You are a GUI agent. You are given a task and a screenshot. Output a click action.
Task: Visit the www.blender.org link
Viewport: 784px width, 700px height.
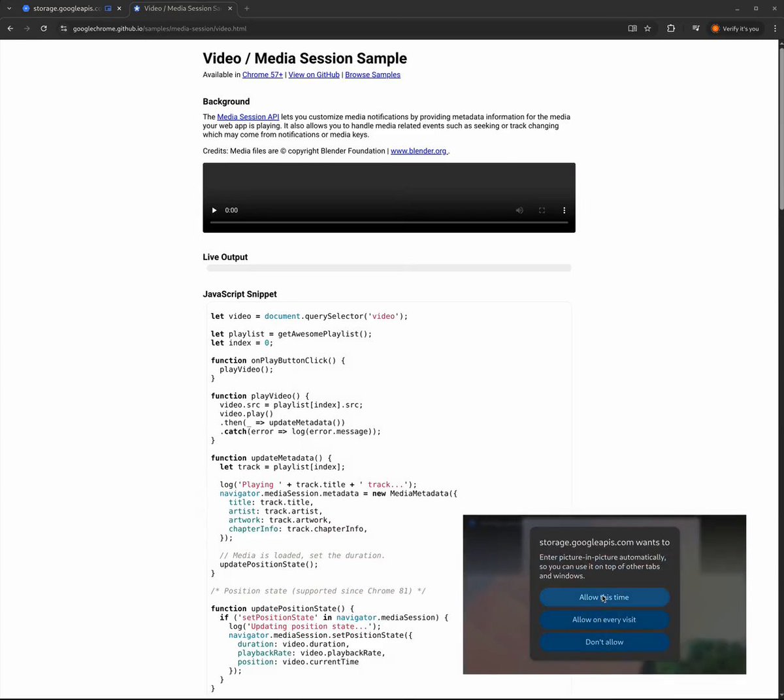point(419,151)
